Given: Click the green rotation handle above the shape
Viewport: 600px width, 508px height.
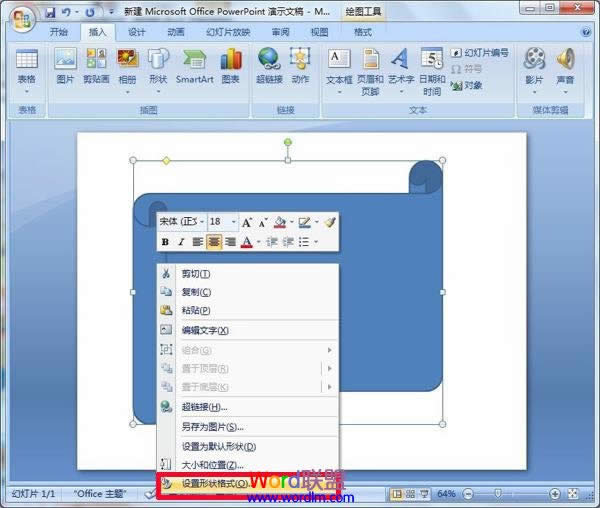Looking at the screenshot, I should [x=288, y=143].
